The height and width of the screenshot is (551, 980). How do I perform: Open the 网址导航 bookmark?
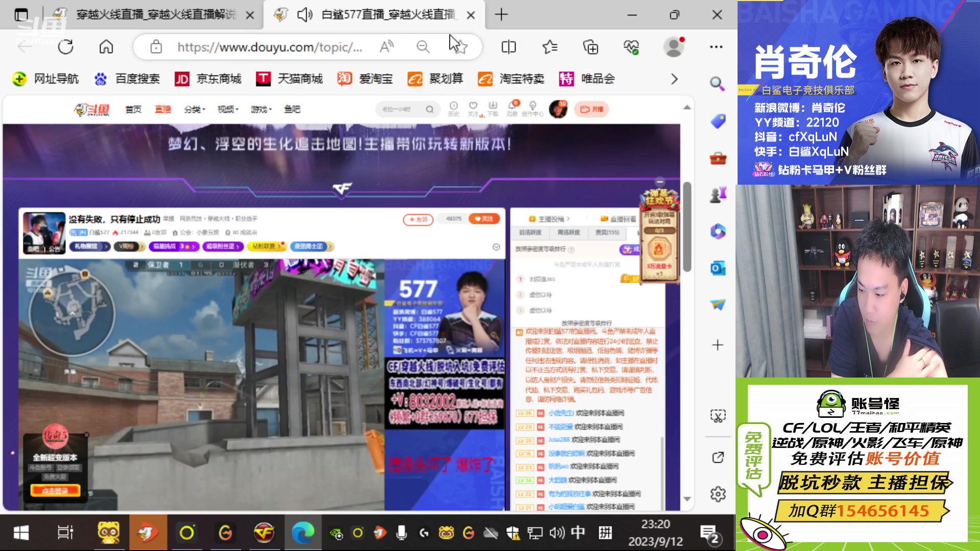(x=45, y=79)
